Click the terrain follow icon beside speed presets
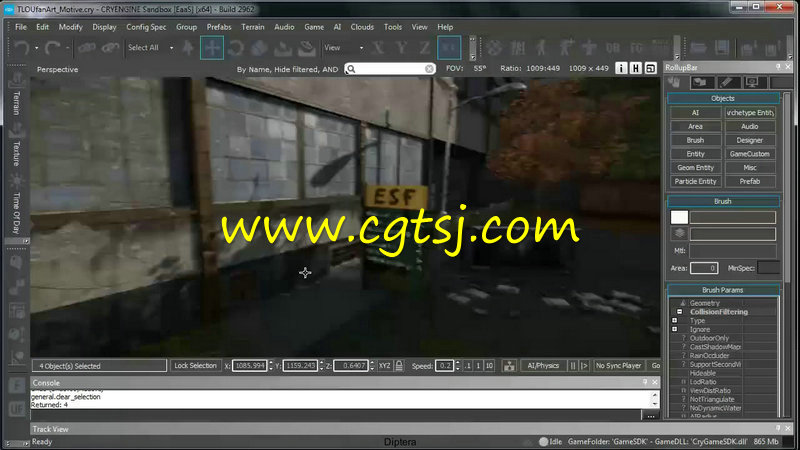The width and height of the screenshot is (800, 450). [509, 366]
